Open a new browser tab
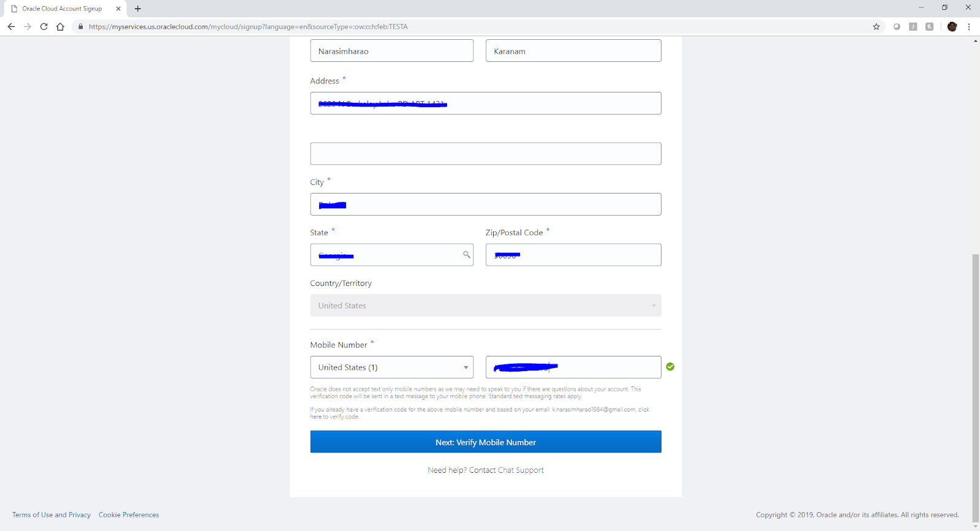 [138, 9]
